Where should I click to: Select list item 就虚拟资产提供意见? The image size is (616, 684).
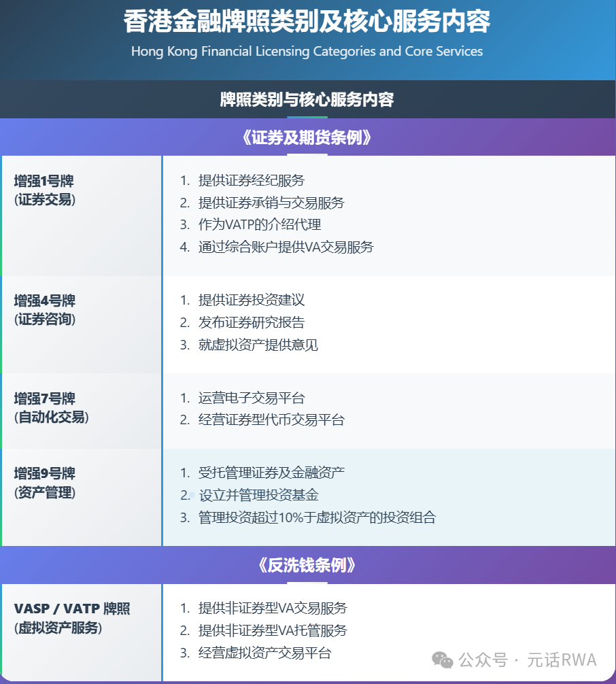(258, 345)
